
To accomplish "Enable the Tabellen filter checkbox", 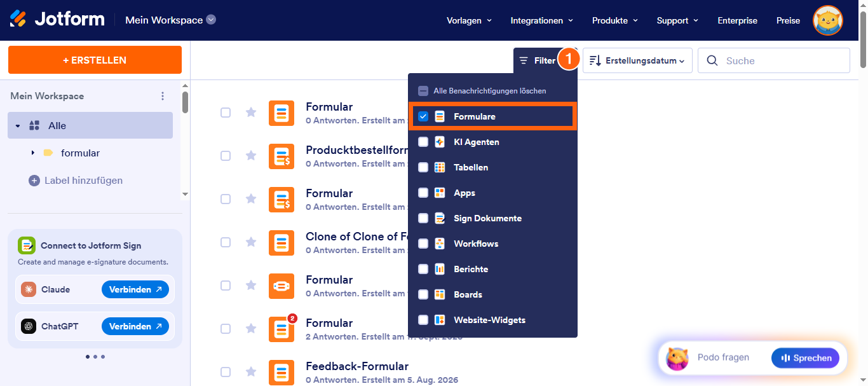I will tap(423, 167).
